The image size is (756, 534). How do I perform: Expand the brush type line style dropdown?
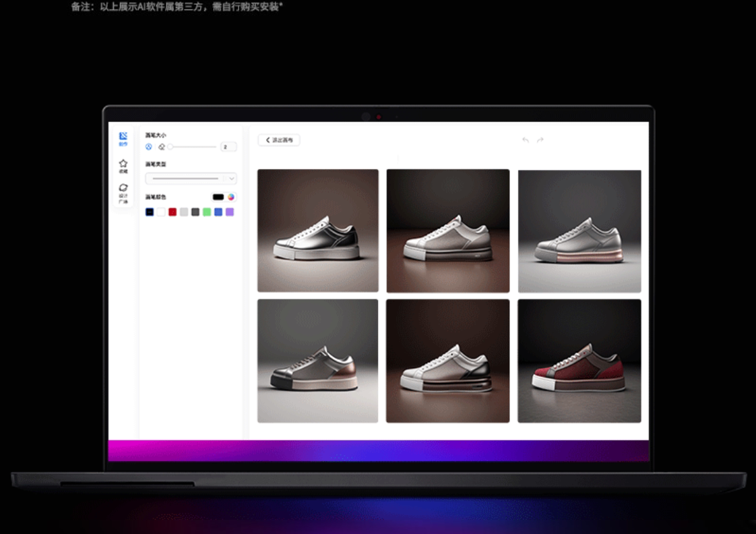(x=191, y=179)
